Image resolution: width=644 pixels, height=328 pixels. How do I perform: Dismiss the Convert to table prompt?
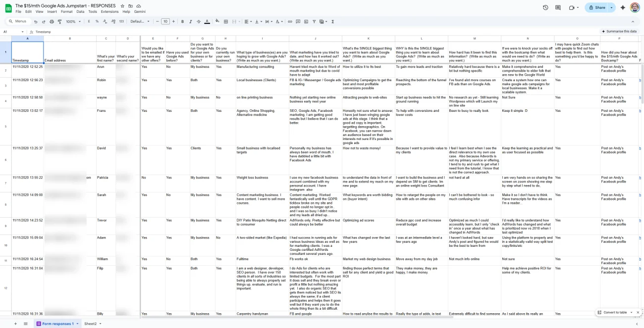[x=638, y=313]
